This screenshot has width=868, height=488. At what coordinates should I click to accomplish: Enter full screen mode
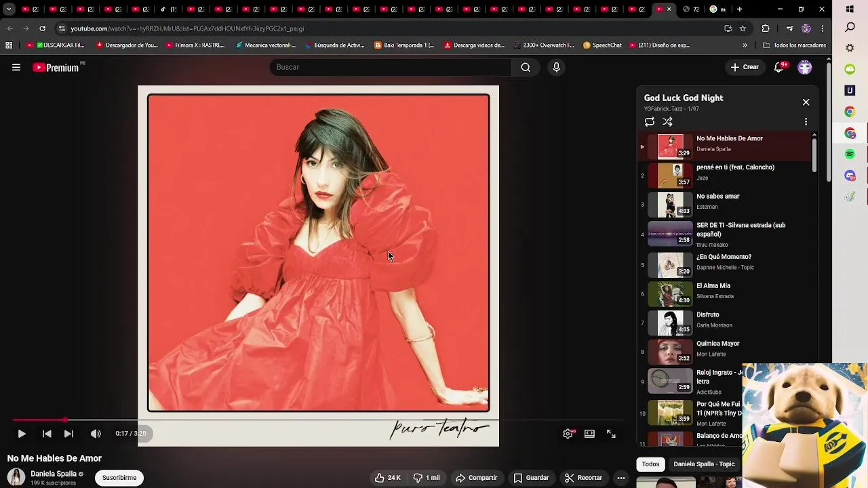pos(611,434)
